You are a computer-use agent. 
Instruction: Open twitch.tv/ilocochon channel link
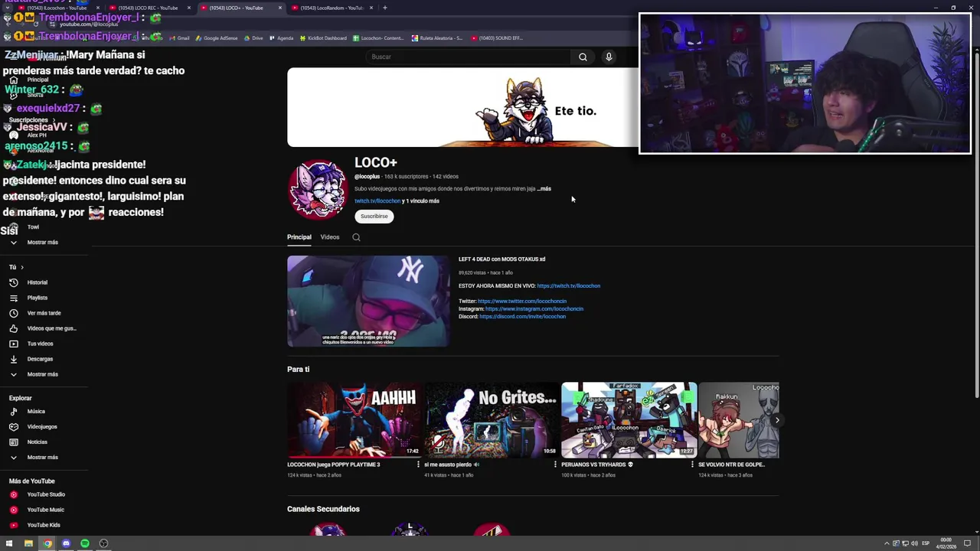pyautogui.click(x=377, y=201)
